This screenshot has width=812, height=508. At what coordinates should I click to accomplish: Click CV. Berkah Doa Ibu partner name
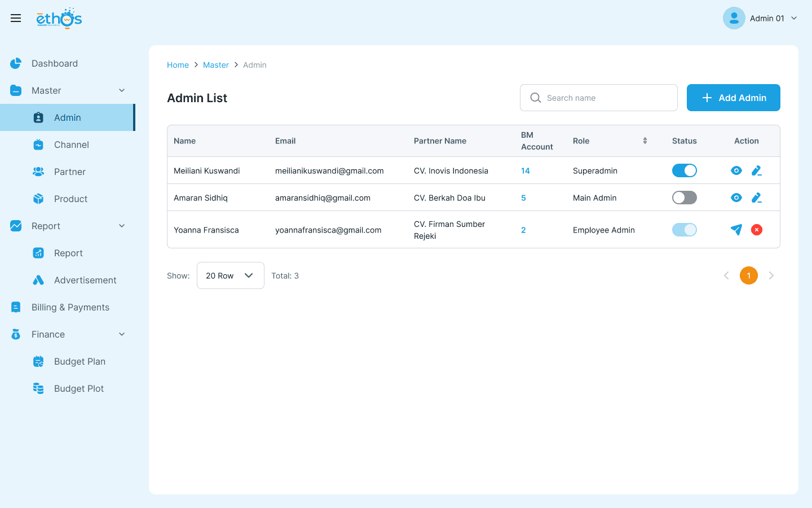pyautogui.click(x=449, y=198)
